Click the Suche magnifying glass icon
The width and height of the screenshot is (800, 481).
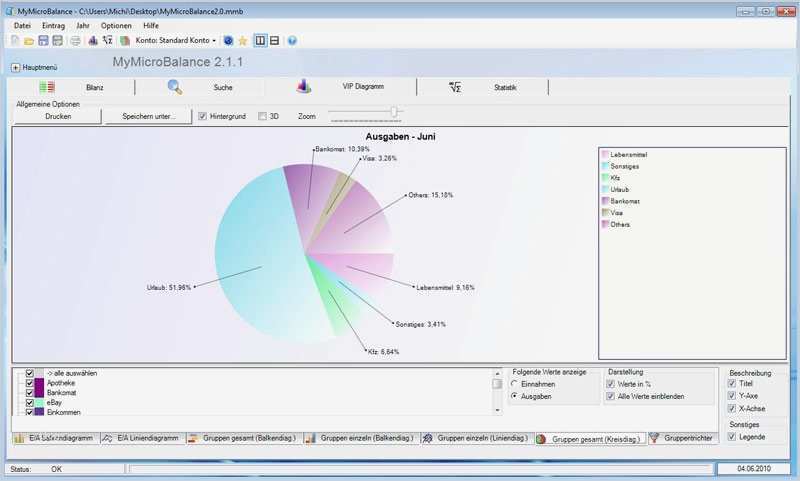(175, 87)
